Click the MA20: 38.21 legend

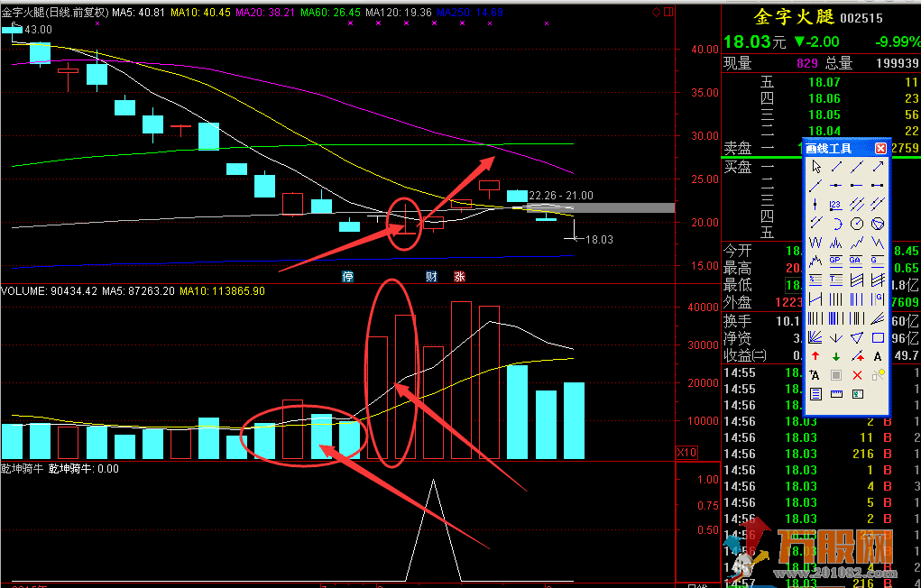(265, 12)
